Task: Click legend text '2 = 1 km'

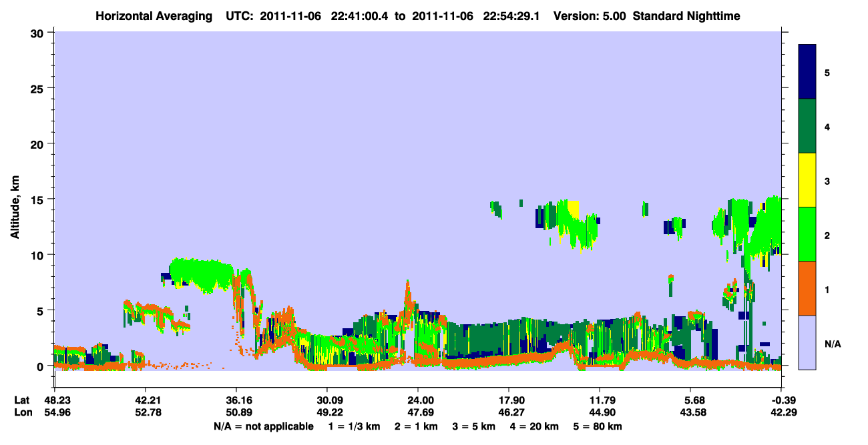Action: coord(416,426)
